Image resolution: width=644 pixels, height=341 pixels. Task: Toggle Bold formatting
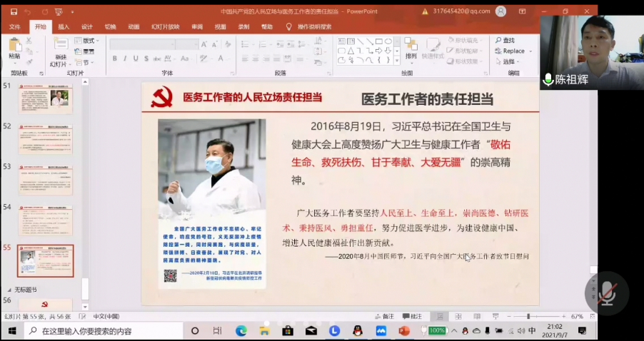click(x=114, y=58)
